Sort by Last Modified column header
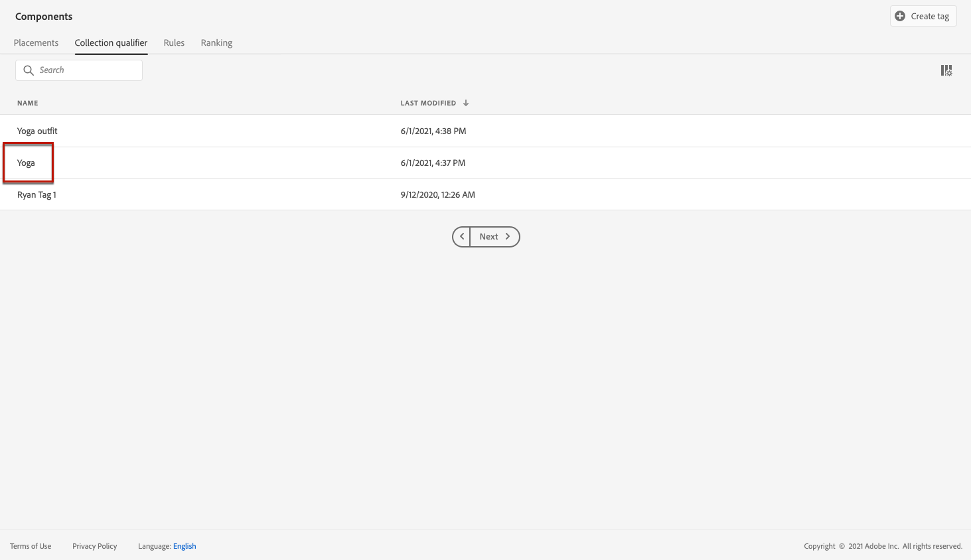971x560 pixels. tap(428, 103)
